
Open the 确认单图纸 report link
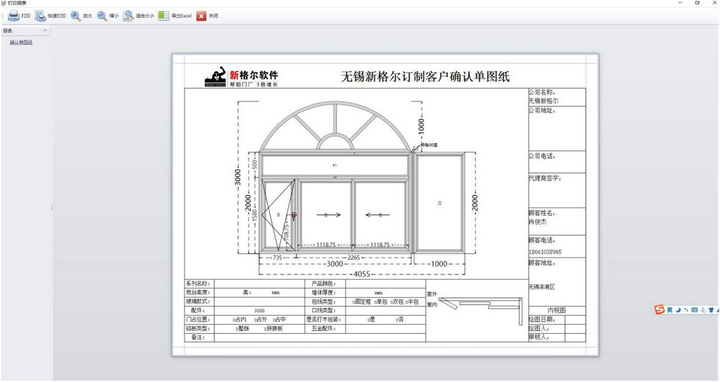click(21, 42)
